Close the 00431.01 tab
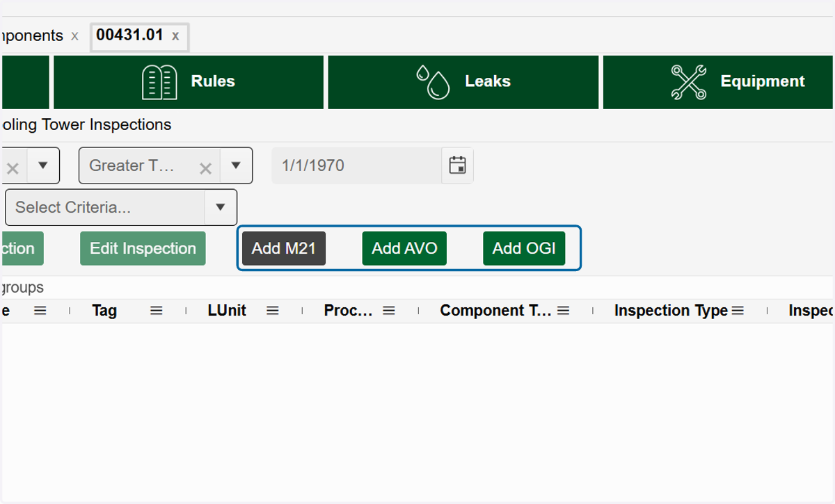Image resolution: width=835 pixels, height=504 pixels. tap(175, 36)
